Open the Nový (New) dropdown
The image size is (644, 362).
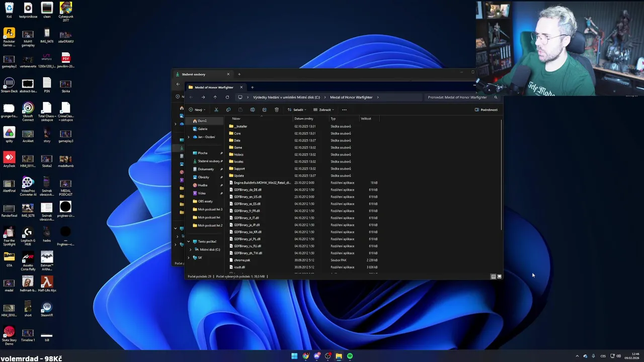click(x=197, y=110)
